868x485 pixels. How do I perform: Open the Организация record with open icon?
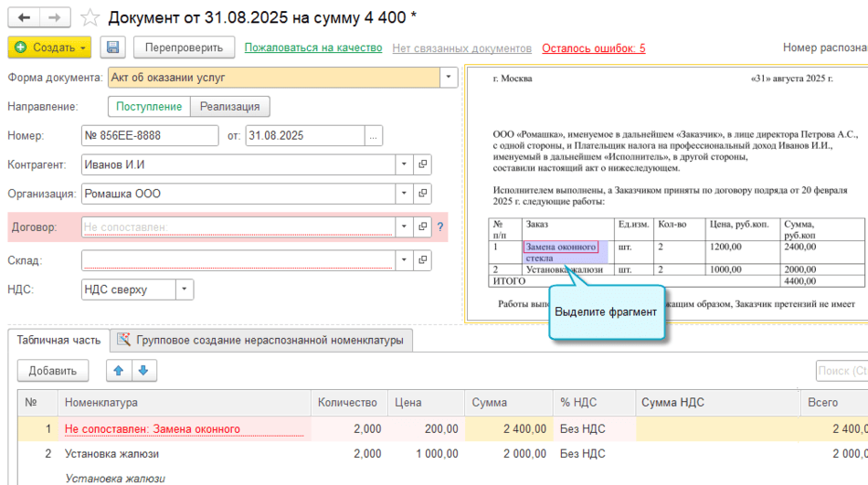pyautogui.click(x=422, y=195)
